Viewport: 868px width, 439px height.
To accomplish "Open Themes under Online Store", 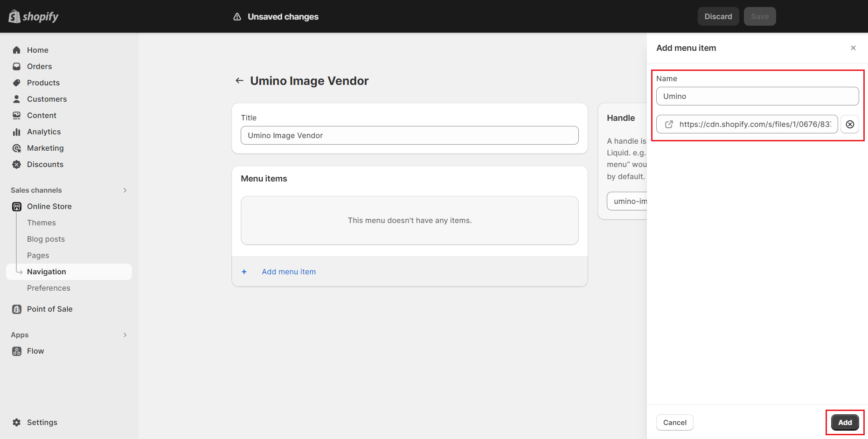I will point(42,223).
